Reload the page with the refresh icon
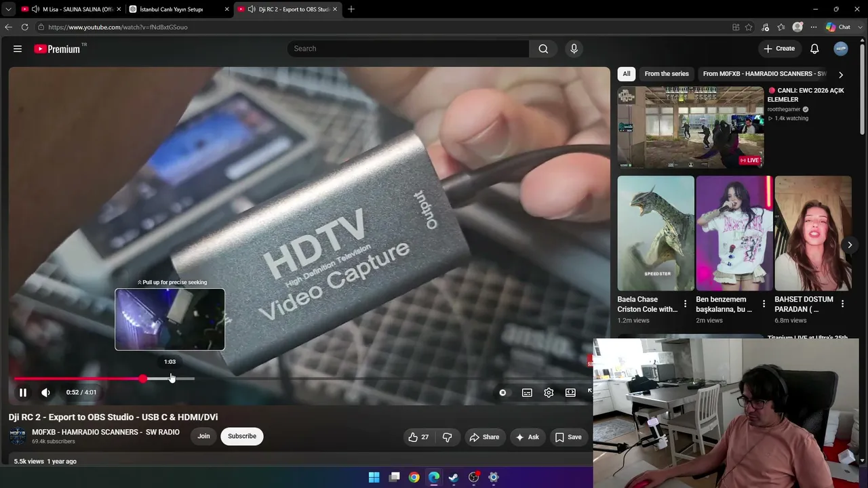The width and height of the screenshot is (868, 488). pyautogui.click(x=24, y=27)
